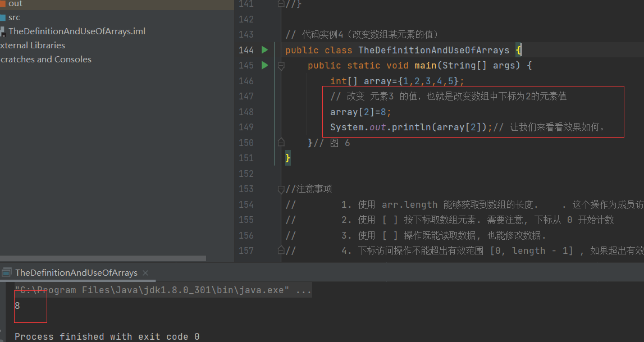
Task: Click the src folder icon
Action: tap(2, 17)
